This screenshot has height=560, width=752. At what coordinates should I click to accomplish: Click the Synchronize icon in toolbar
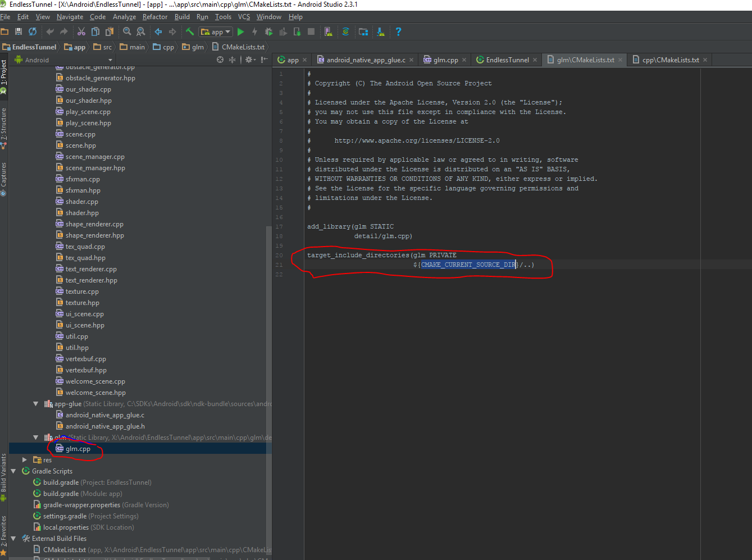[x=33, y=32]
